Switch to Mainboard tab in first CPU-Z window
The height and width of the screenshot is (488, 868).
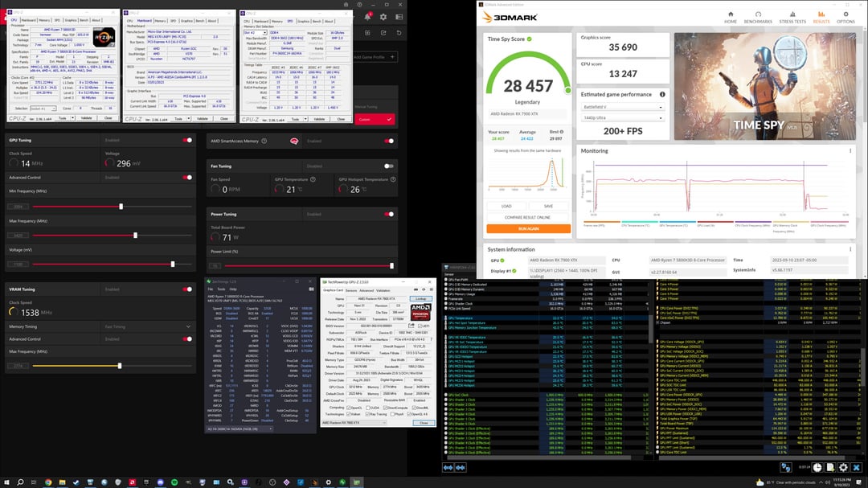pos(28,20)
